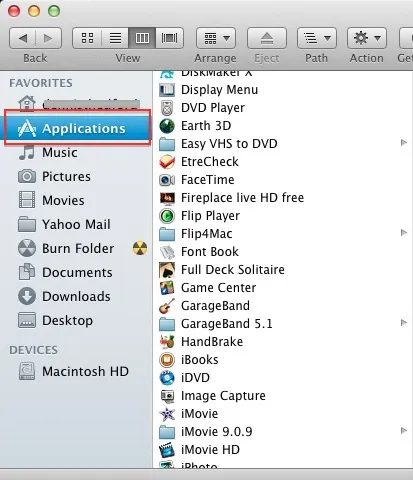Click the burn radiation icon

tap(140, 248)
